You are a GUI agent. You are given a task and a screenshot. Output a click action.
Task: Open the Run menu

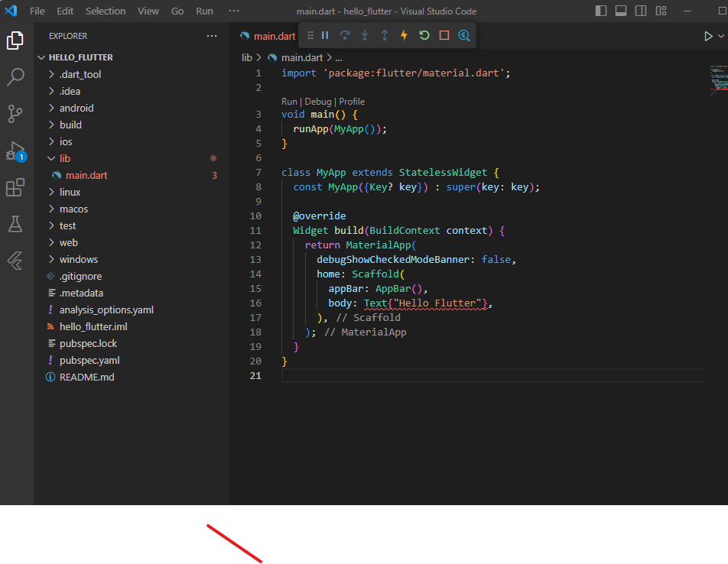click(204, 11)
